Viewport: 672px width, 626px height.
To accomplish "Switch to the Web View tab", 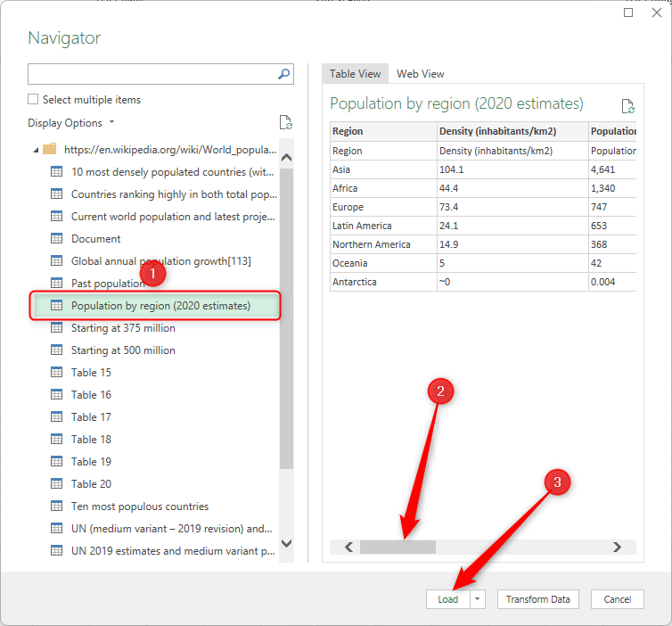I will 420,74.
